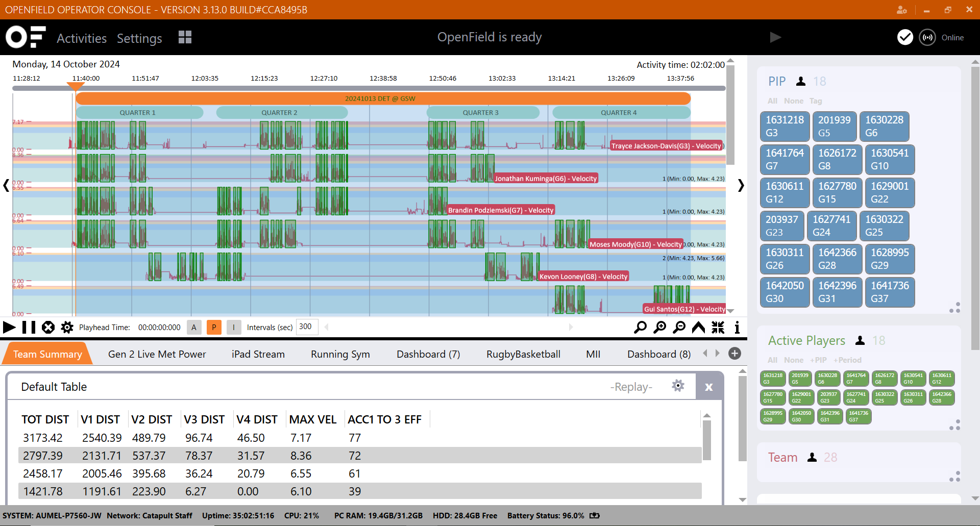Go to previous timeline page arrow
Screen dimensions: 980x526
pos(6,185)
